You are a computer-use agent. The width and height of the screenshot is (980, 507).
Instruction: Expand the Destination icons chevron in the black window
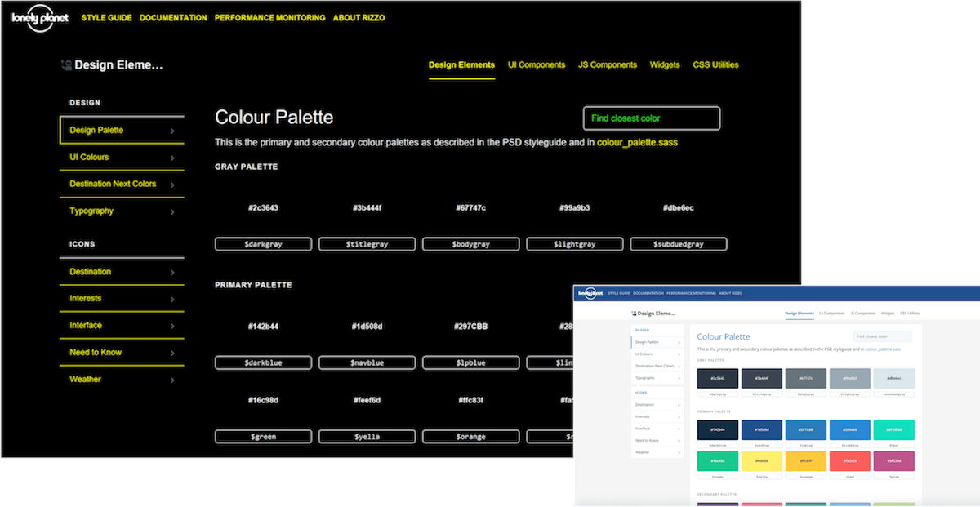[172, 273]
